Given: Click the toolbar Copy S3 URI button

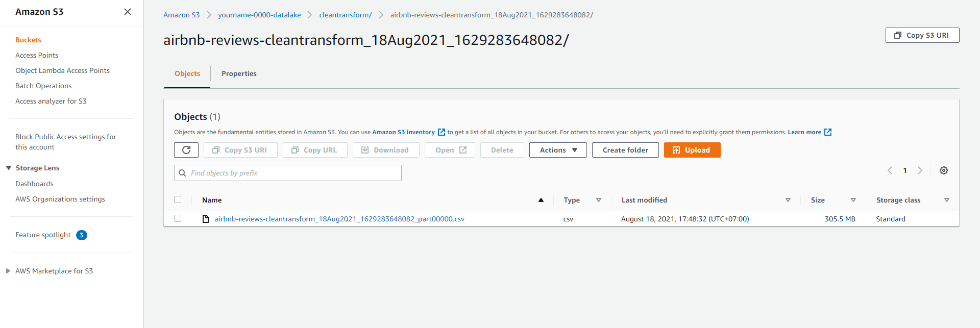Looking at the screenshot, I should (x=240, y=150).
